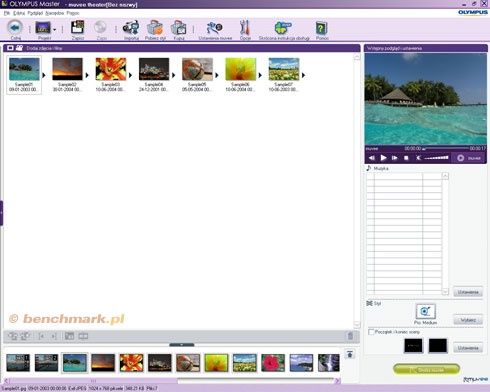The height and width of the screenshot is (392, 490).
Task: Move item right in storyboard toolbar
Action: (x=53, y=336)
